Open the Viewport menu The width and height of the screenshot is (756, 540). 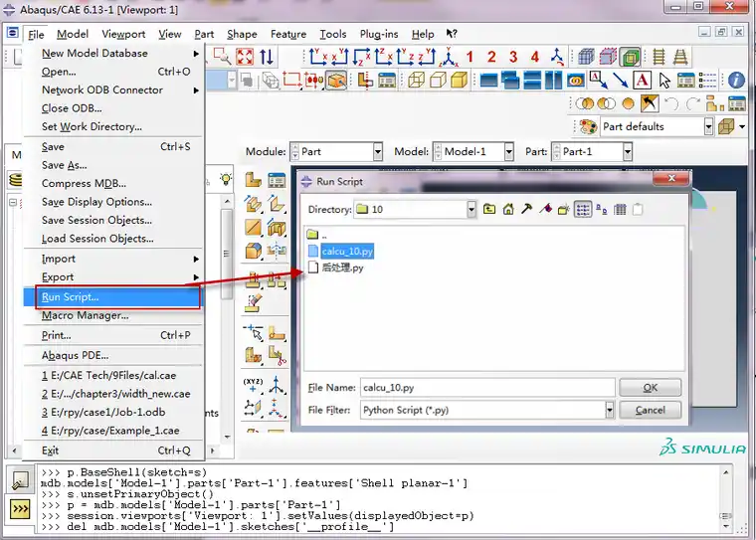(123, 34)
